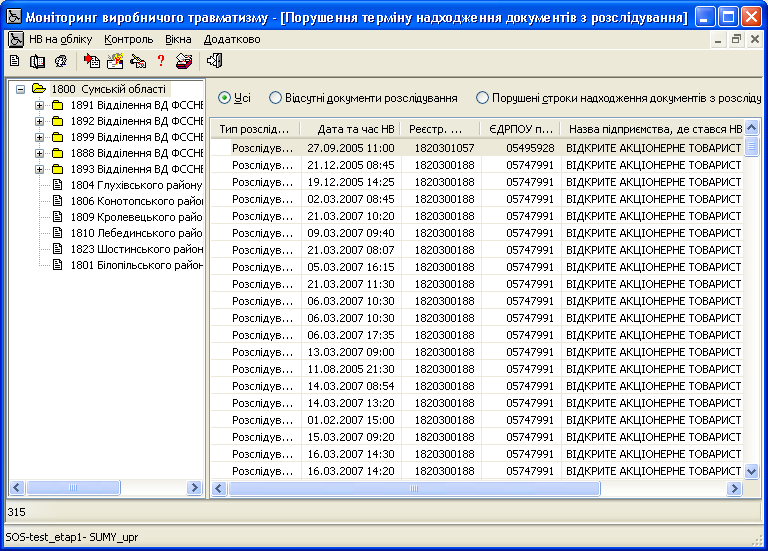Screen dimensions: 768x551
Task: Click the app icon in title bar
Action: tap(14, 17)
